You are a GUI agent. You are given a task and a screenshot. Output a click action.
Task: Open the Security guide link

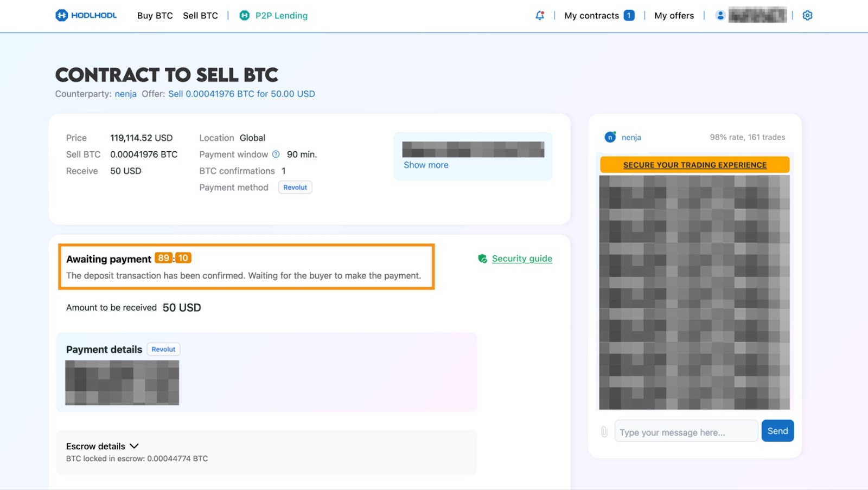click(x=522, y=259)
